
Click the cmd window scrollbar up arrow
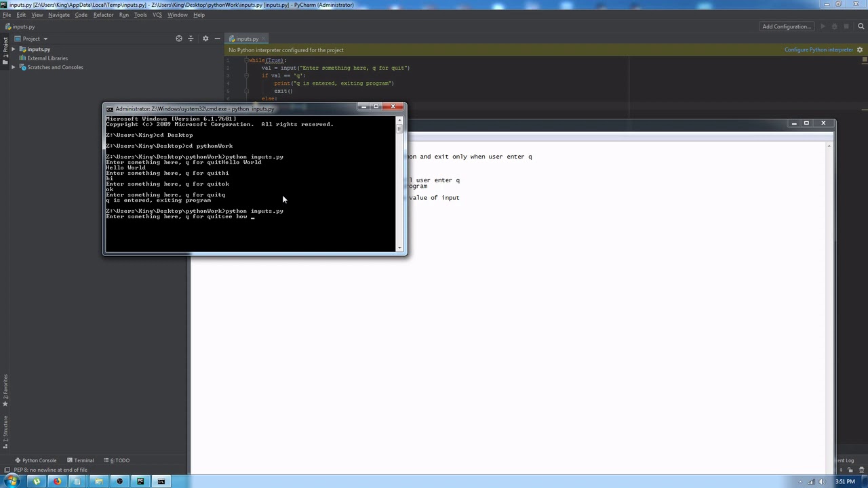399,120
